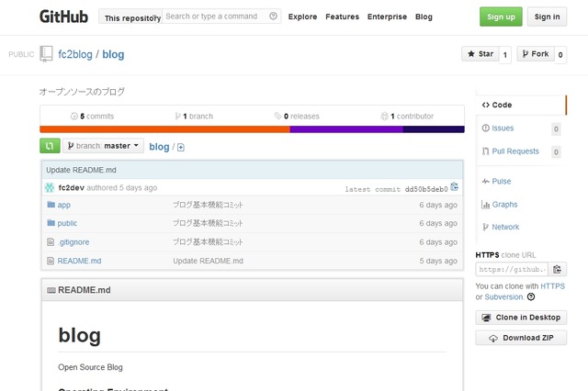Image resolution: width=588 pixels, height=391 pixels.
Task: Click the HTTPS clone URL text field
Action: pyautogui.click(x=512, y=269)
